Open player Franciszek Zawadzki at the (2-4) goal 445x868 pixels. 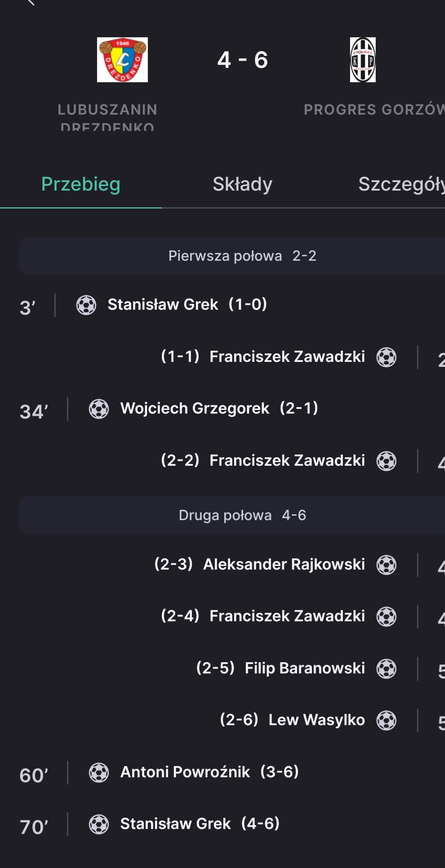coord(287,616)
